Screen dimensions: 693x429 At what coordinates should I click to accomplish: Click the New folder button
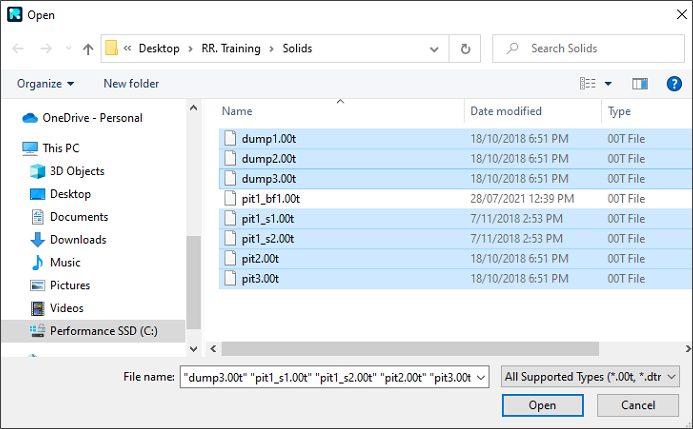pyautogui.click(x=131, y=84)
